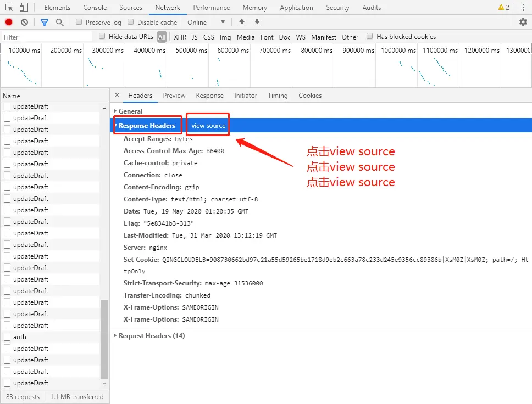The image size is (532, 404).
Task: Focus the Filter text field
Action: click(47, 37)
